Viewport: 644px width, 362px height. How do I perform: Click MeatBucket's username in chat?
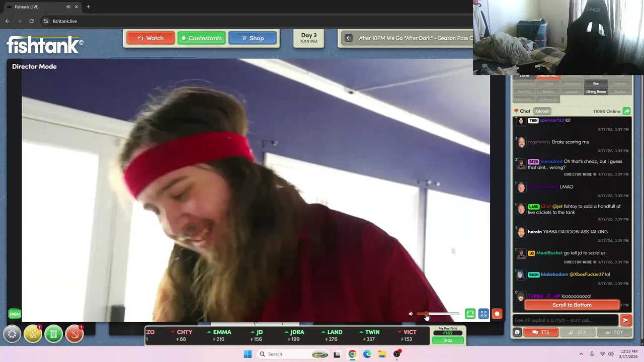[x=549, y=253]
